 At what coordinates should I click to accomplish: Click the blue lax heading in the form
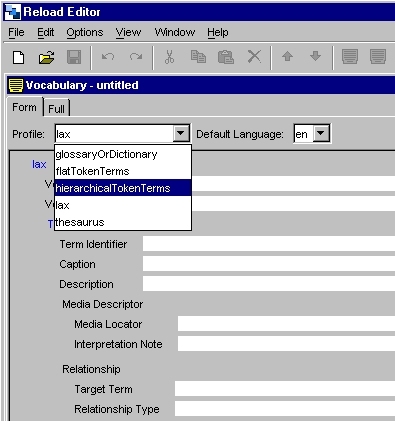[39, 164]
